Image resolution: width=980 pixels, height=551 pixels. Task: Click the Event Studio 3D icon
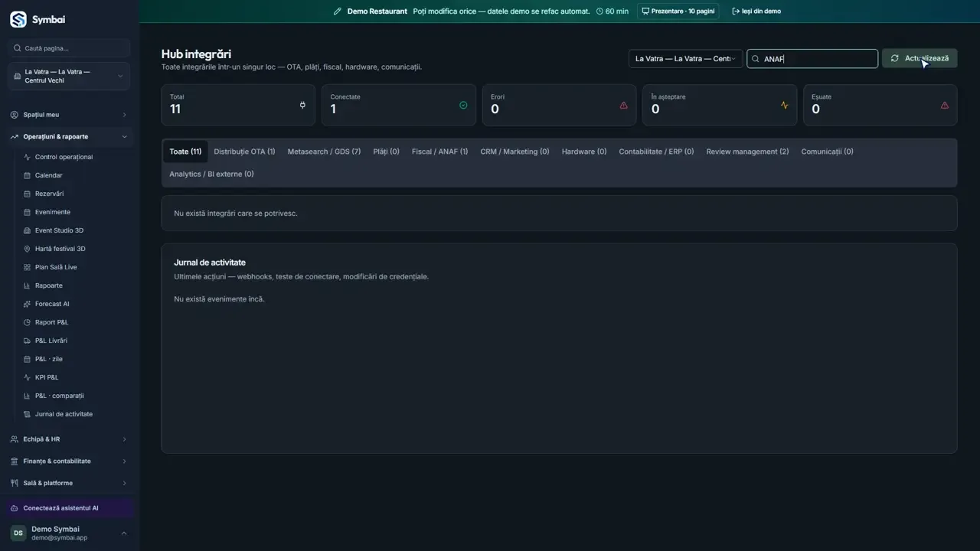pos(28,230)
